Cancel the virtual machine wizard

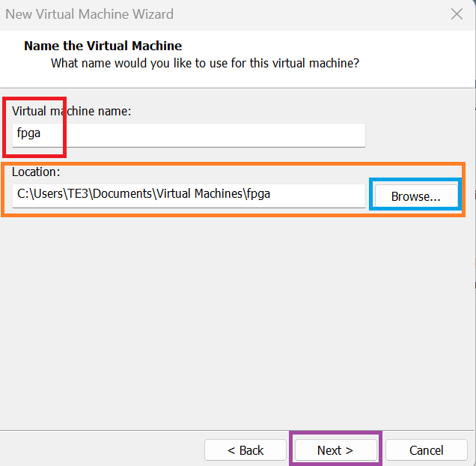(x=426, y=450)
